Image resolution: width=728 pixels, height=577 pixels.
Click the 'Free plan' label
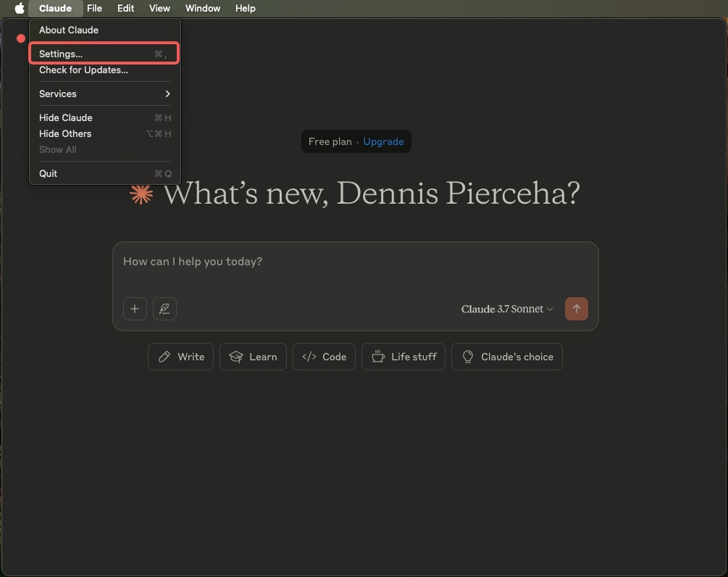pyautogui.click(x=330, y=141)
